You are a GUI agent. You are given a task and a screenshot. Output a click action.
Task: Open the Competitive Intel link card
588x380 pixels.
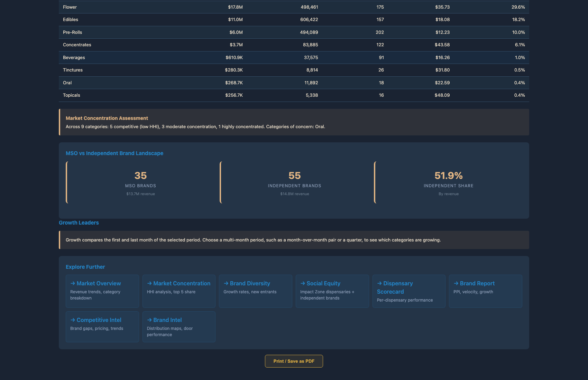coord(102,327)
